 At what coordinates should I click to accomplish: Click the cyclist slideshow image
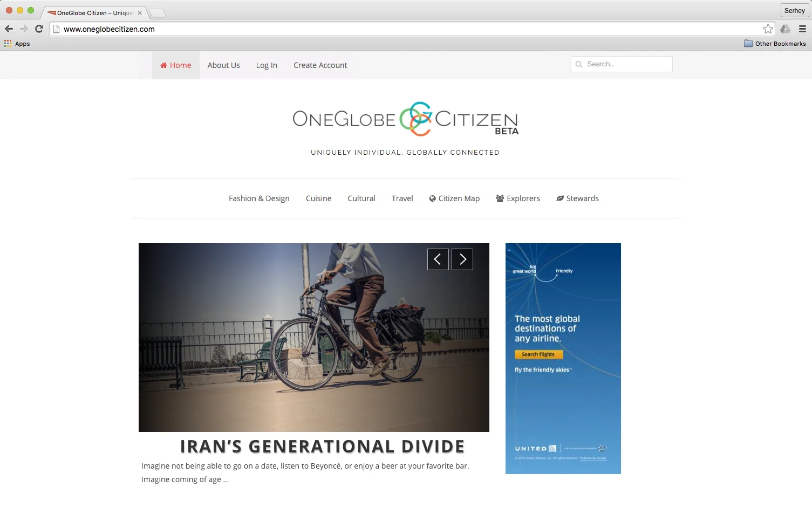[314, 338]
